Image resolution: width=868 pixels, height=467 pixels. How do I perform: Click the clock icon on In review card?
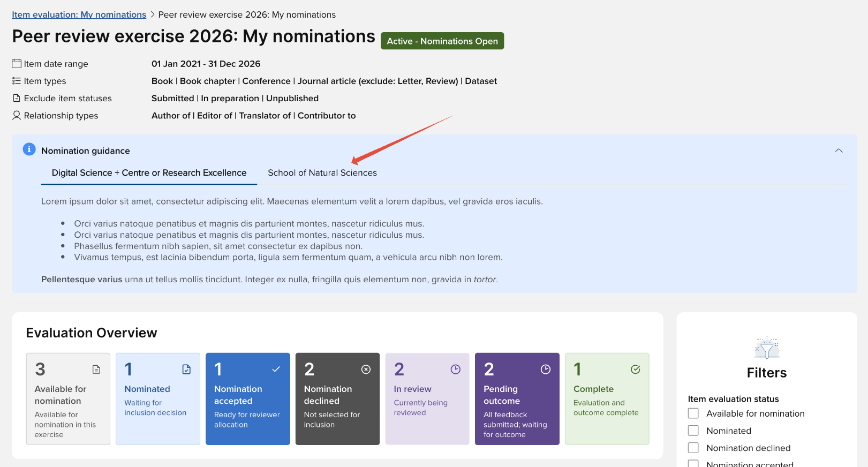(456, 370)
